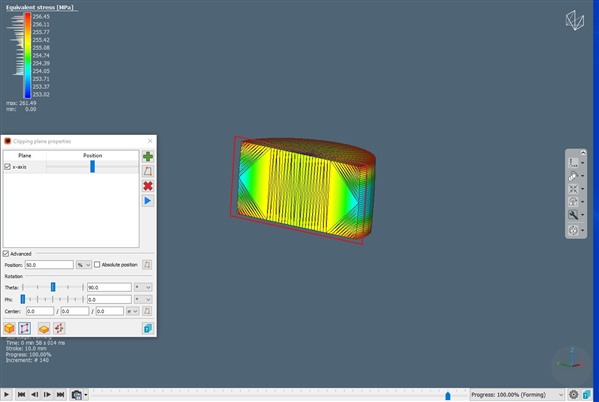Click the Theta rotation slider handle

pos(53,287)
